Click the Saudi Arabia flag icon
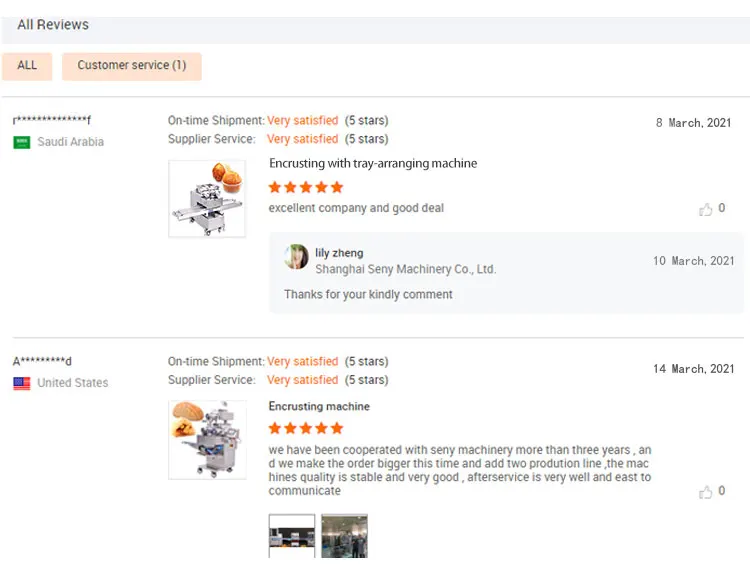 [21, 142]
